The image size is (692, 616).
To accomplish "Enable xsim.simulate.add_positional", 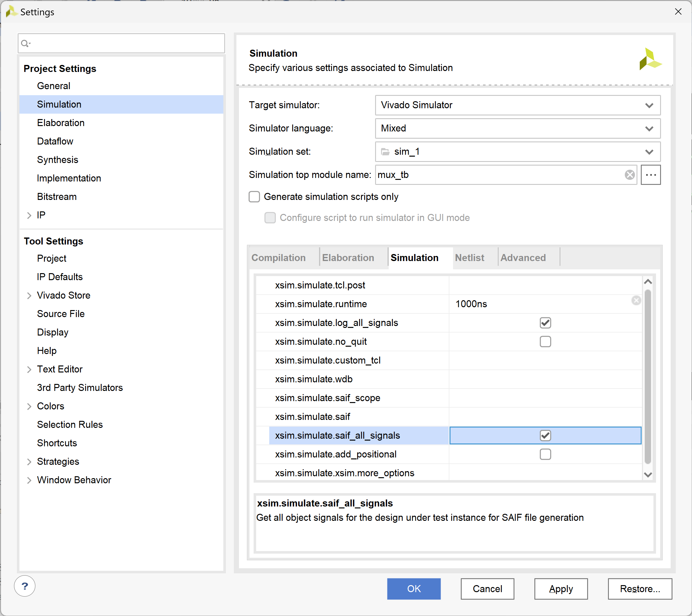I will click(545, 454).
